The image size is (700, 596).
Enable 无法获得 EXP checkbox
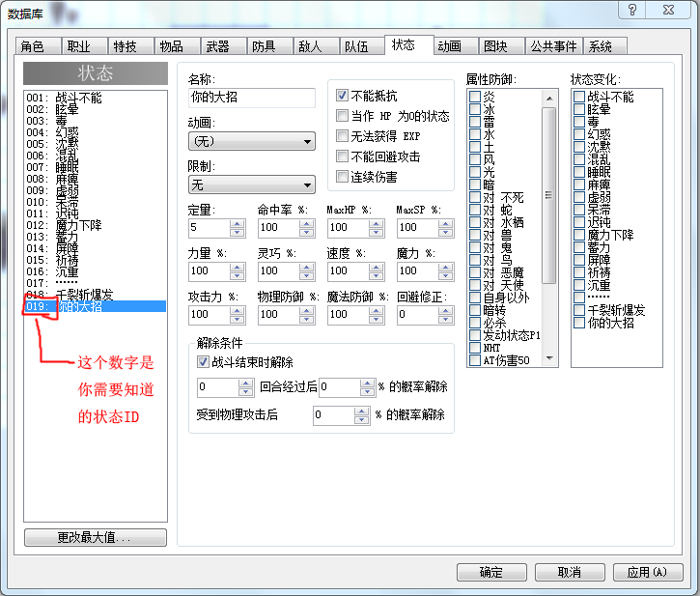click(x=342, y=136)
